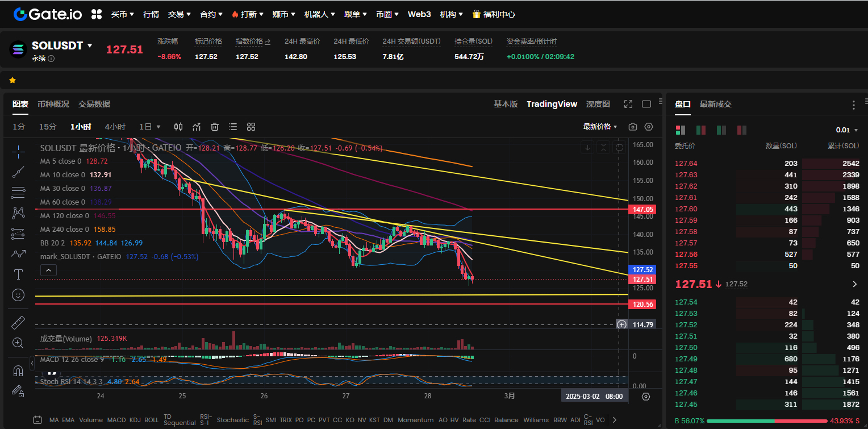Select the arrow marker drawing tool
The height and width of the screenshot is (429, 868).
click(18, 254)
